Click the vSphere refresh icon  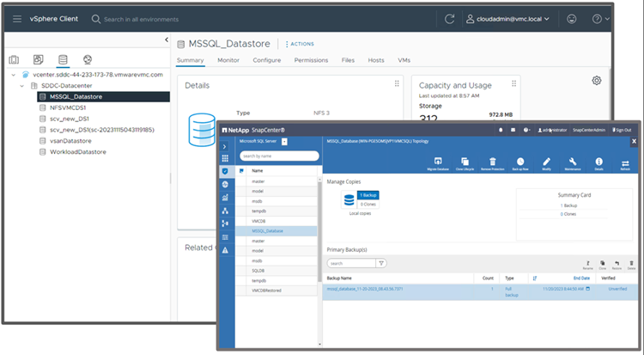click(x=450, y=19)
